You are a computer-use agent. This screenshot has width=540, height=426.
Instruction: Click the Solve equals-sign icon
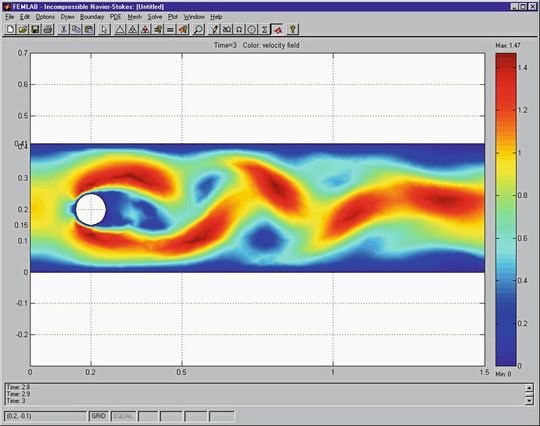coord(170,29)
